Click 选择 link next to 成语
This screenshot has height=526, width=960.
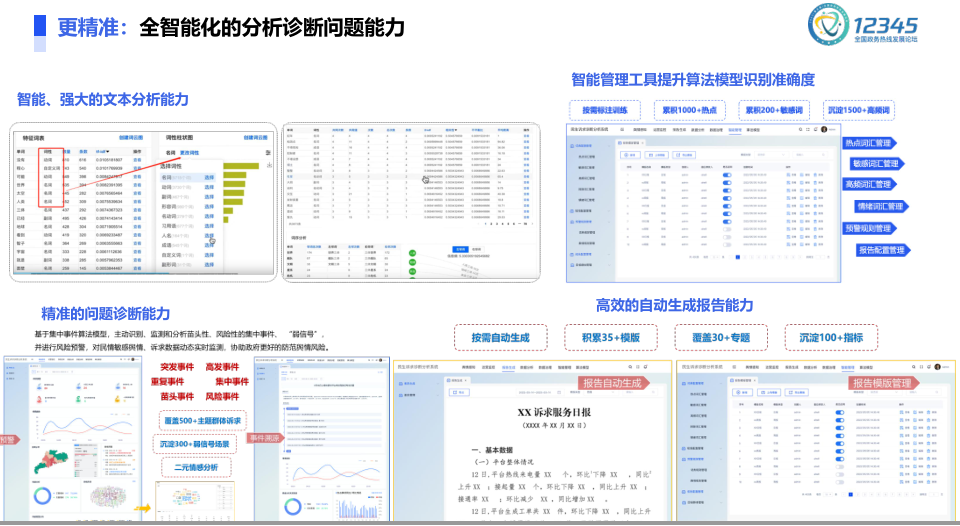(x=209, y=245)
